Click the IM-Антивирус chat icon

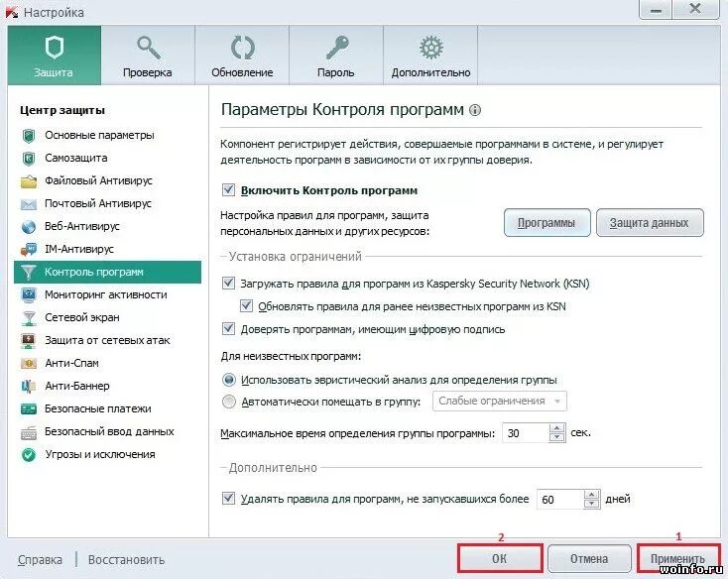point(29,250)
